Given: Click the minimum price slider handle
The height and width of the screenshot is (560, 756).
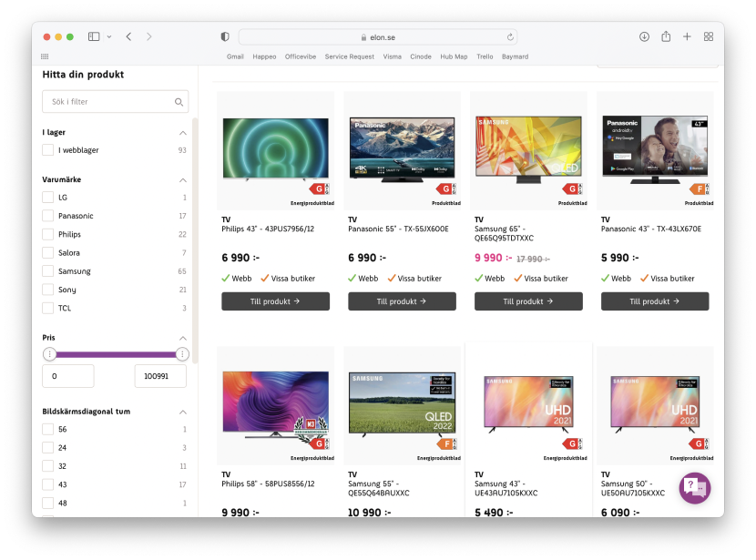Looking at the screenshot, I should point(49,354).
